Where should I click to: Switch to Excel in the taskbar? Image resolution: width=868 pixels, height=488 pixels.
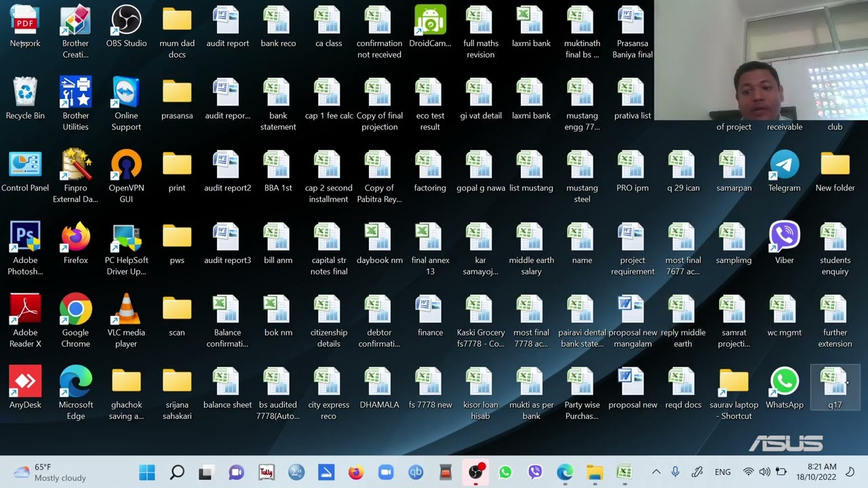[x=625, y=472]
